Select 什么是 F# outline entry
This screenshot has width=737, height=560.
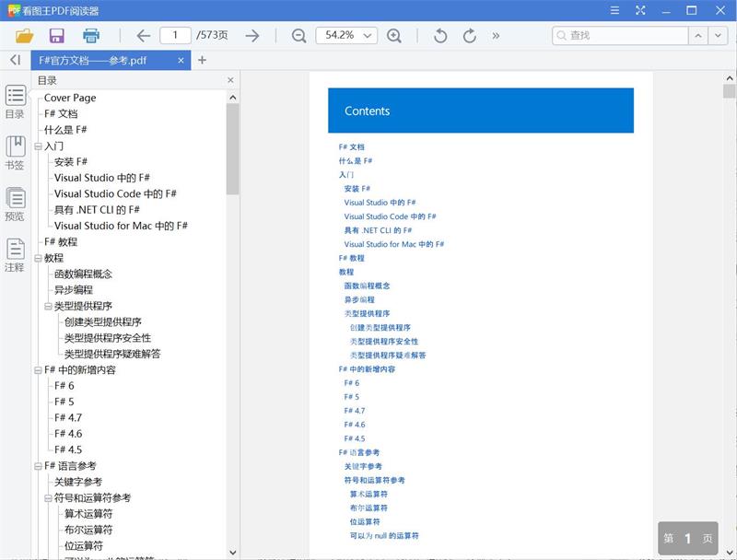tap(65, 130)
